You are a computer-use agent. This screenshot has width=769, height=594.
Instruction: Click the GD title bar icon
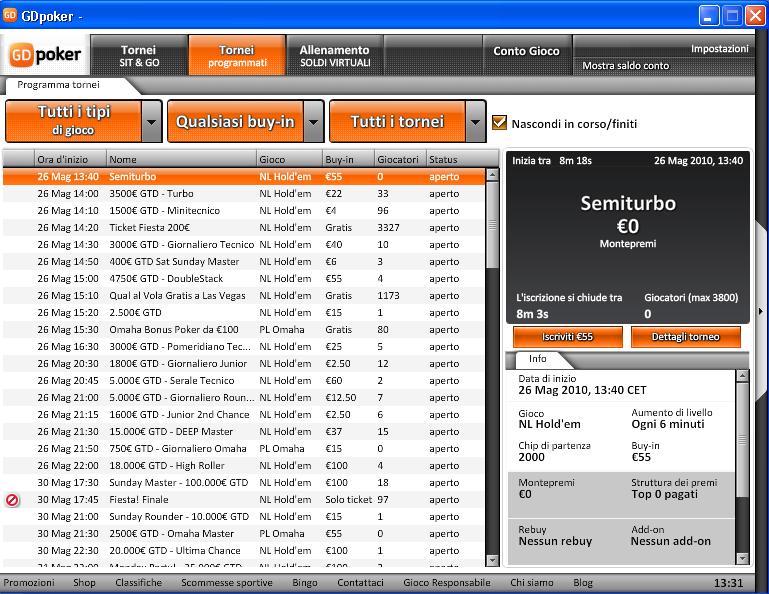point(10,15)
